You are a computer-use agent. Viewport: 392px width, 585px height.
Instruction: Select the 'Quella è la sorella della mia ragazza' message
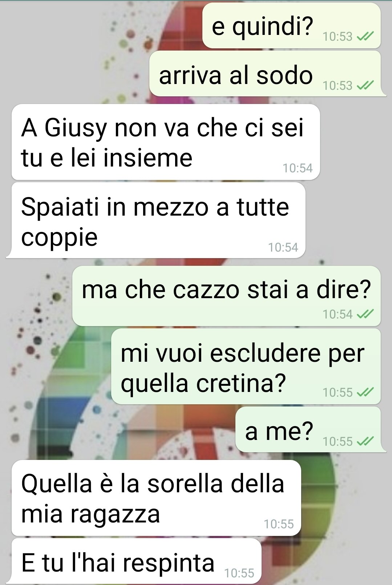[x=156, y=498]
